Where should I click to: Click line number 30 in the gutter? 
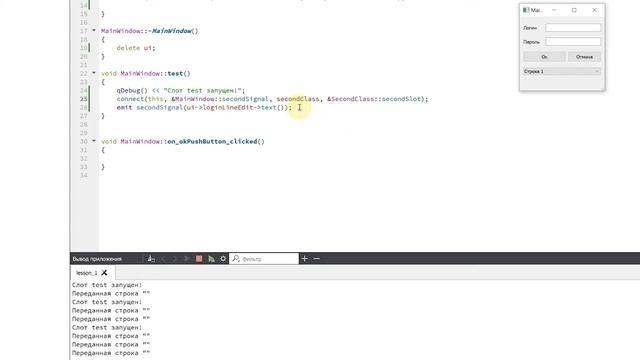pyautogui.click(x=84, y=141)
